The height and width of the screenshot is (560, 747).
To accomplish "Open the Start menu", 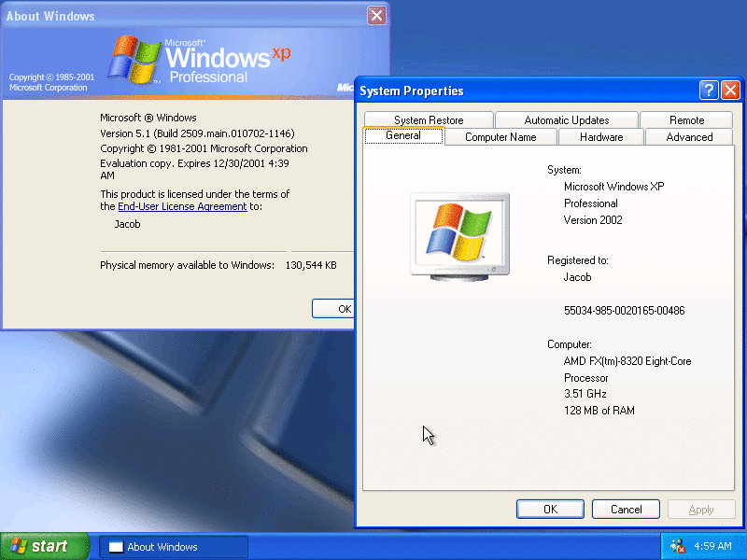I will click(45, 546).
